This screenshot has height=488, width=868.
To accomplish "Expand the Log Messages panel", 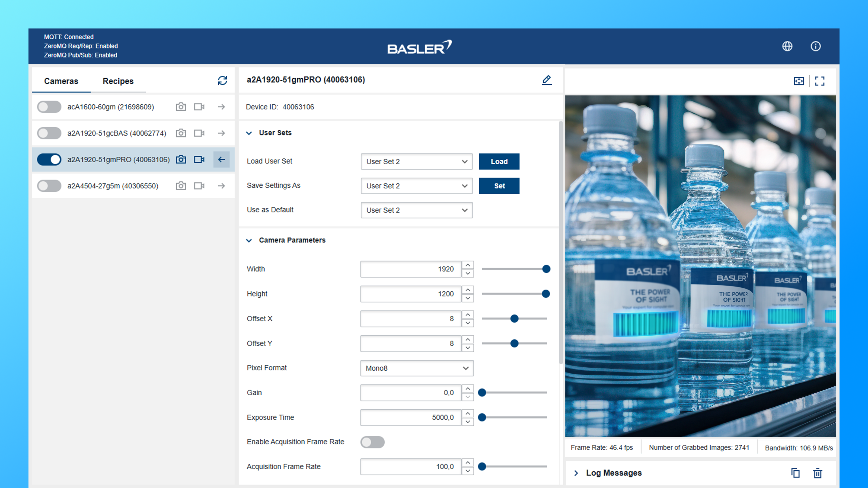I will [577, 473].
